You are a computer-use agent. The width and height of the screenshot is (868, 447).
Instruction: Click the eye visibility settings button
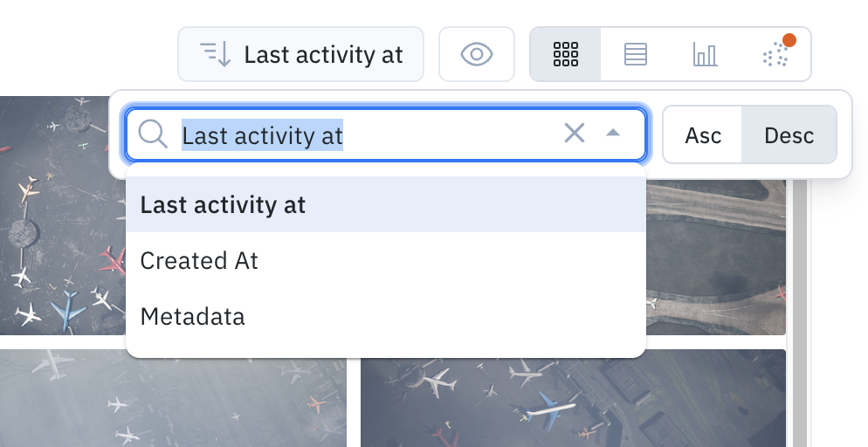477,54
